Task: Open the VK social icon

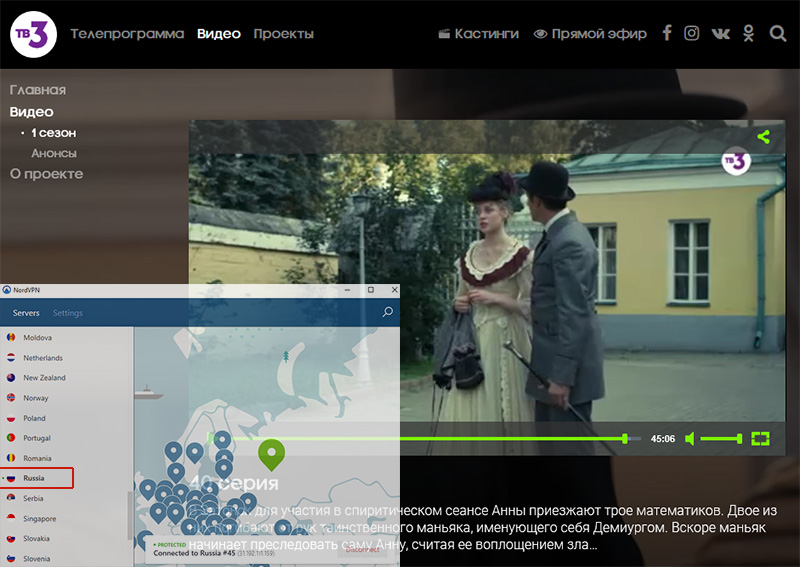Action: (720, 34)
